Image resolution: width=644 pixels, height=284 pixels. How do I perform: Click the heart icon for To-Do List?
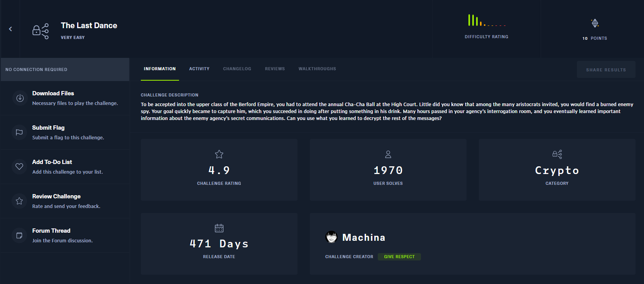(x=19, y=167)
